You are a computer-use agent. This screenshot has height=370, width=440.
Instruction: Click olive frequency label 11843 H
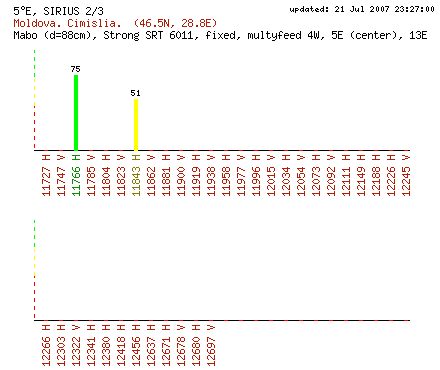[x=136, y=175]
